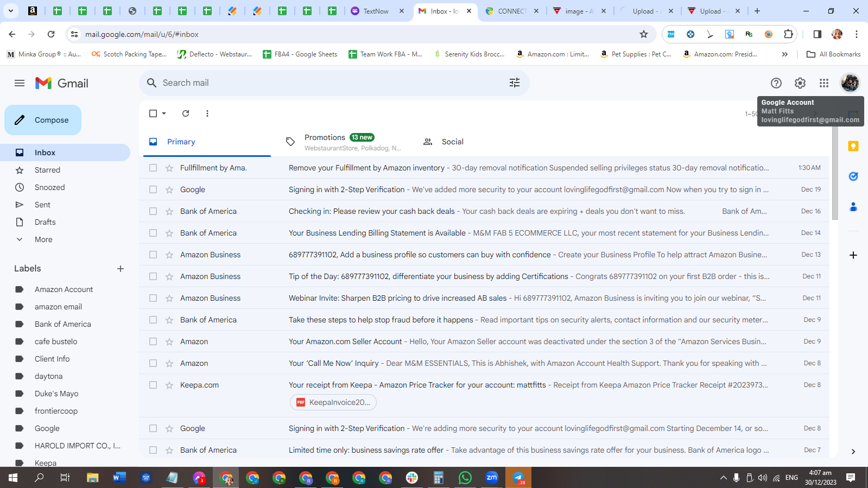Open File Explorer from the taskbar
The height and width of the screenshot is (488, 868).
[93, 478]
